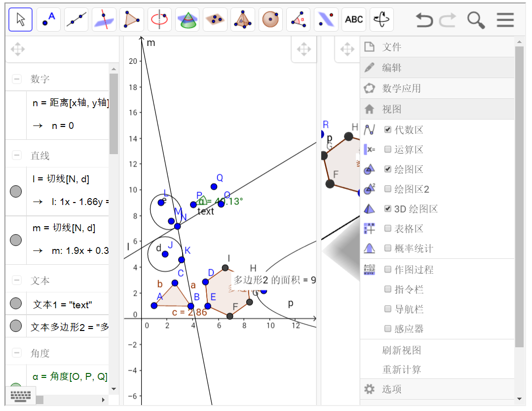Open the 编辑 menu section
The width and height of the screenshot is (532, 411).
point(437,68)
